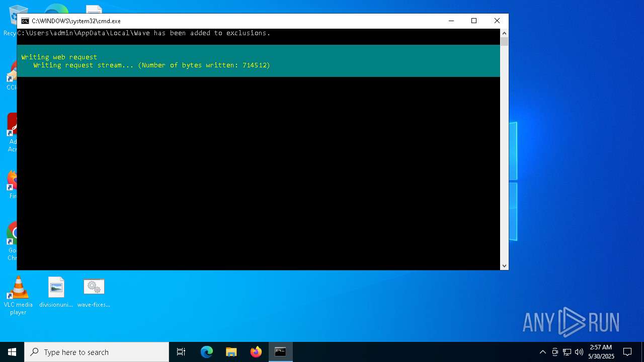Launch Microsoft Edge from the taskbar
644x362 pixels.
(207, 352)
